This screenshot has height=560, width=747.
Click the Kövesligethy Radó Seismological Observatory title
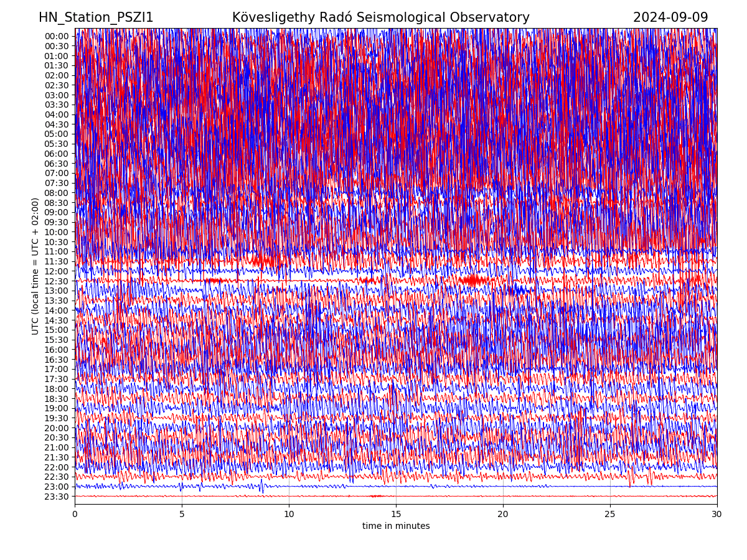pyautogui.click(x=380, y=17)
